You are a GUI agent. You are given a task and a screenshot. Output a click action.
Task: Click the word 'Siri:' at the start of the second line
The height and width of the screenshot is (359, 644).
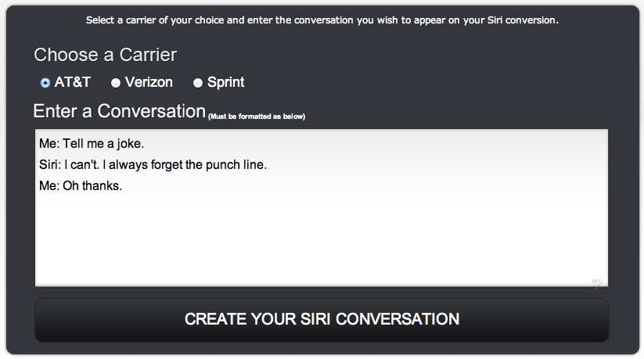click(x=50, y=165)
